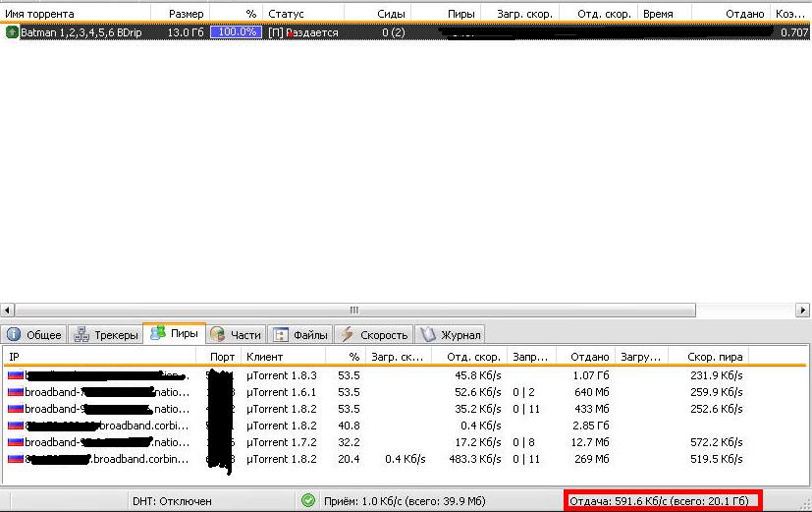The image size is (812, 512).
Task: Open the Части tab
Action: click(x=237, y=335)
